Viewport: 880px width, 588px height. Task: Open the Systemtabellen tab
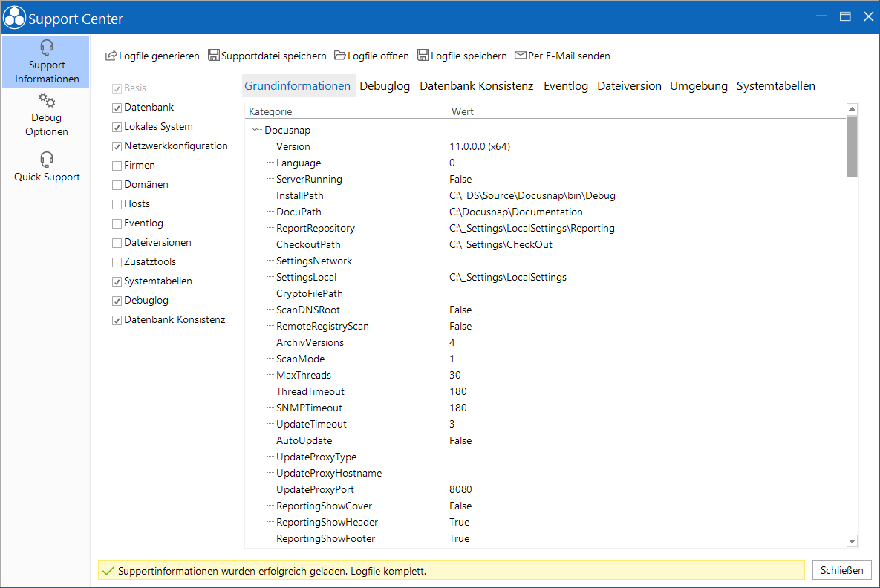click(x=775, y=86)
